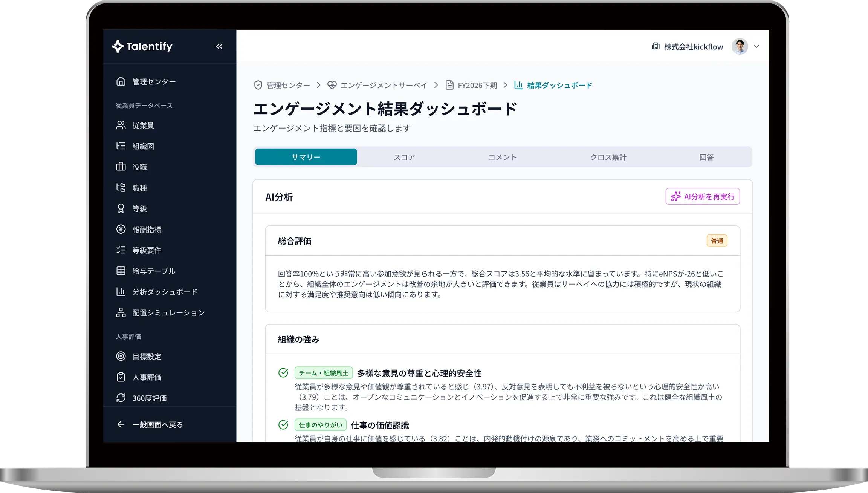Switch to the サマリー tab
Image resolution: width=868 pixels, height=493 pixels.
(x=306, y=157)
